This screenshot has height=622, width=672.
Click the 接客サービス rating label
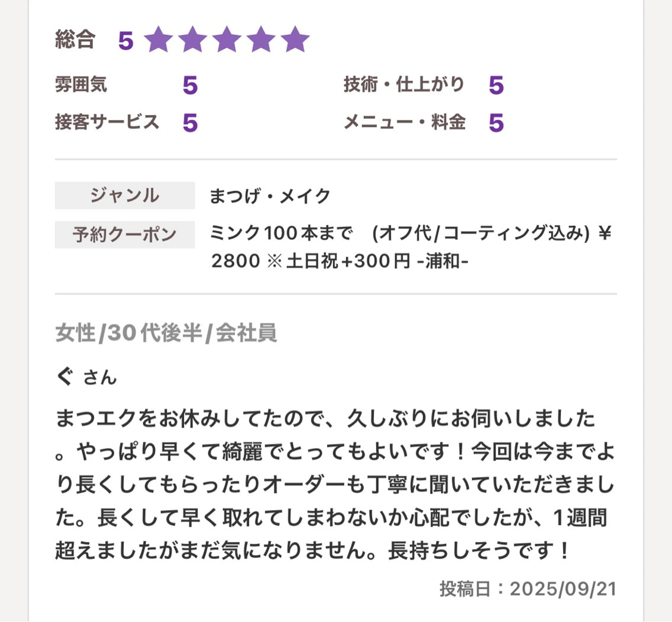click(107, 122)
